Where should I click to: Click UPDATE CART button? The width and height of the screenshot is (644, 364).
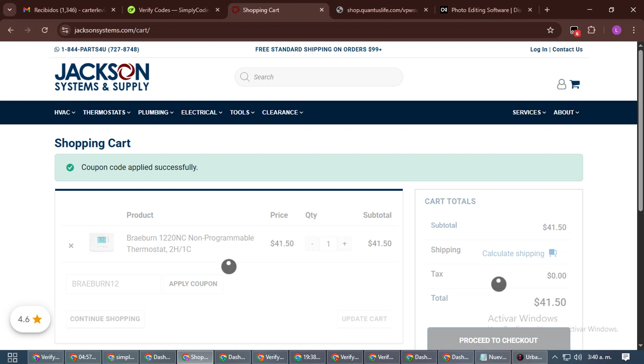(364, 319)
